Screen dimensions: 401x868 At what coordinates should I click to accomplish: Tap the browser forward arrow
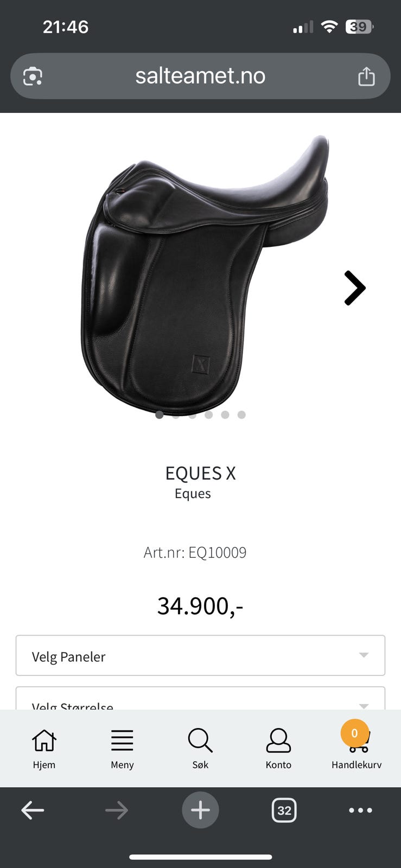tap(117, 810)
